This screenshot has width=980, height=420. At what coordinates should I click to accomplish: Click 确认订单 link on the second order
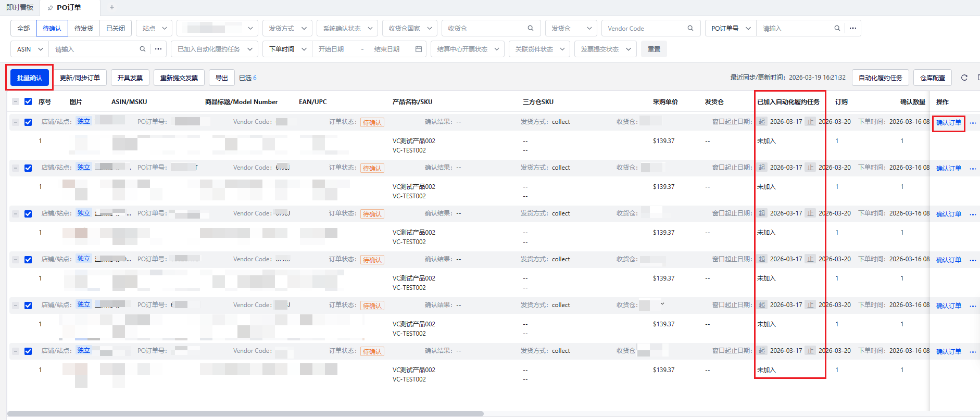click(x=949, y=169)
